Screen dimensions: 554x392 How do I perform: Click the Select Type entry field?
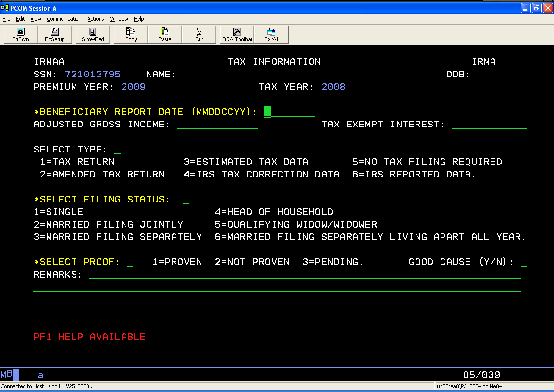[x=118, y=149]
